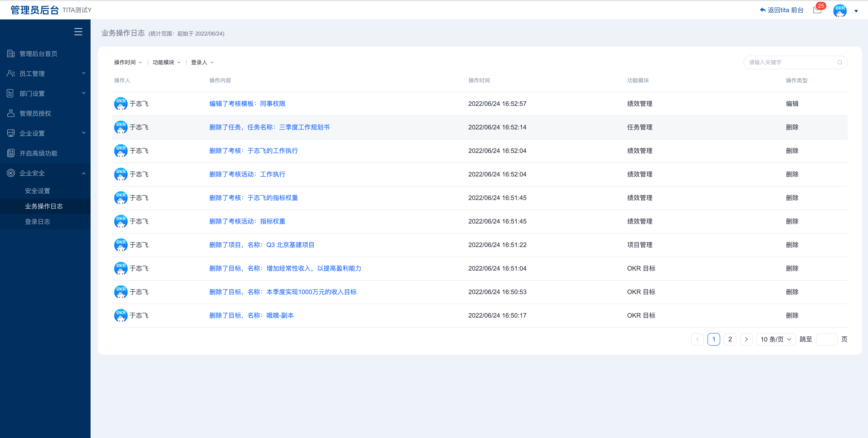
Task: Click the 部门设置 document icon
Action: (10, 93)
